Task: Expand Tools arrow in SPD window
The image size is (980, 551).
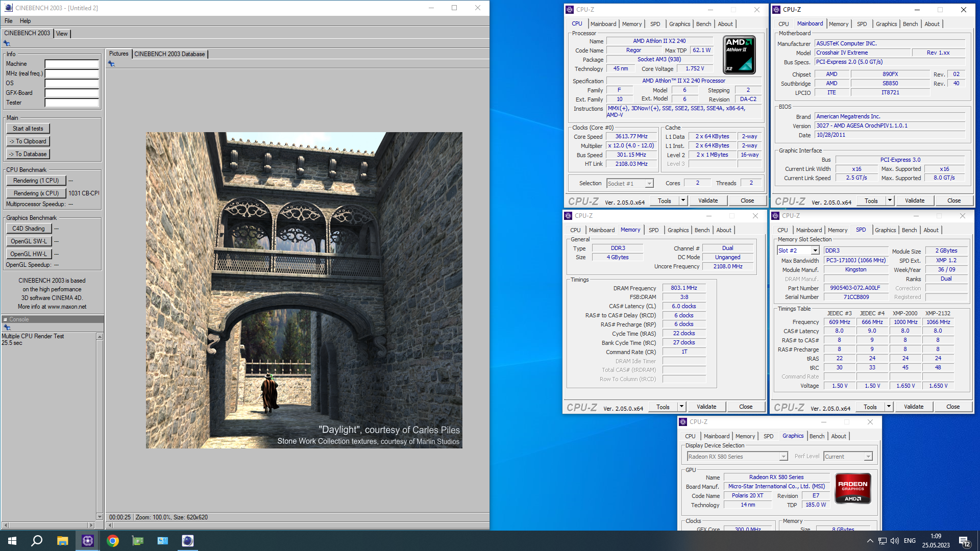Action: point(889,407)
